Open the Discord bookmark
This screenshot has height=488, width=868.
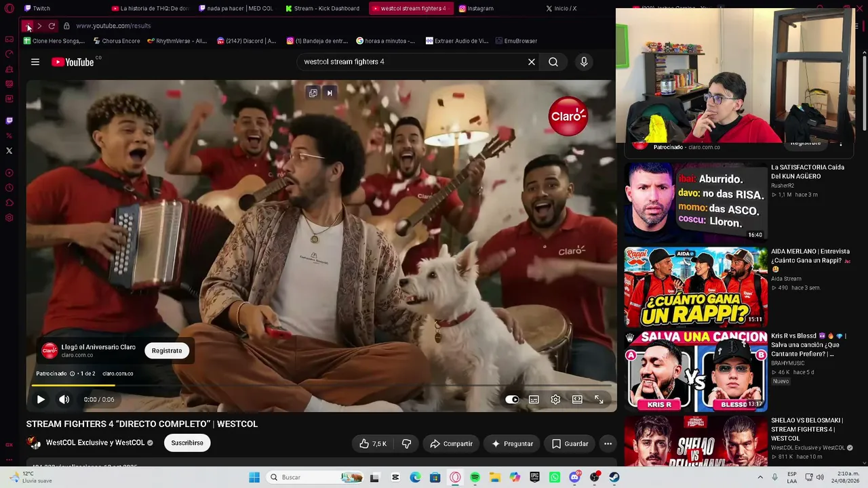(x=246, y=41)
